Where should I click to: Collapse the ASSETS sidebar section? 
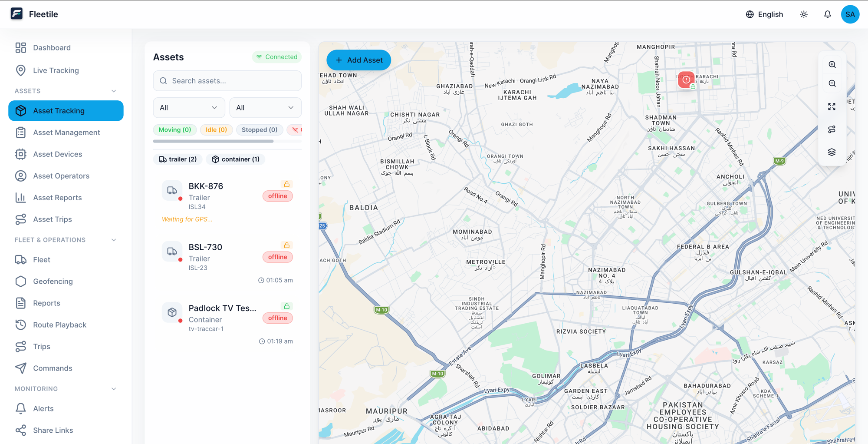[114, 91]
